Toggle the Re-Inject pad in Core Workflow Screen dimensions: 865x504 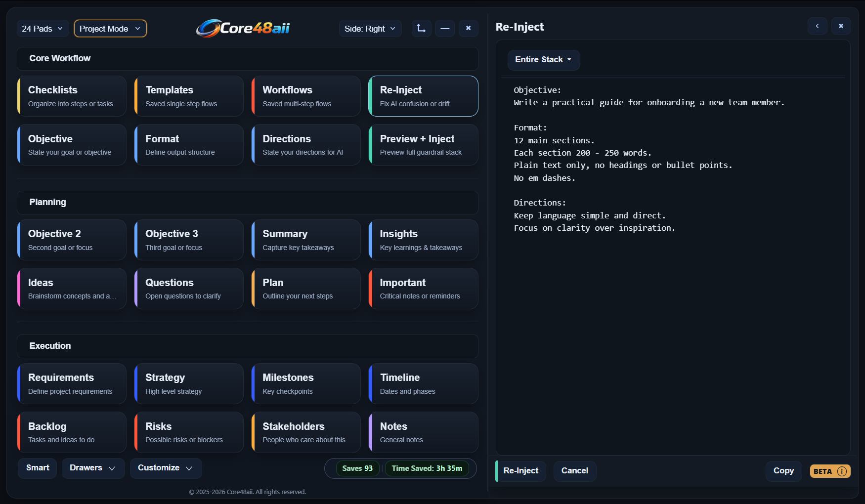[423, 96]
